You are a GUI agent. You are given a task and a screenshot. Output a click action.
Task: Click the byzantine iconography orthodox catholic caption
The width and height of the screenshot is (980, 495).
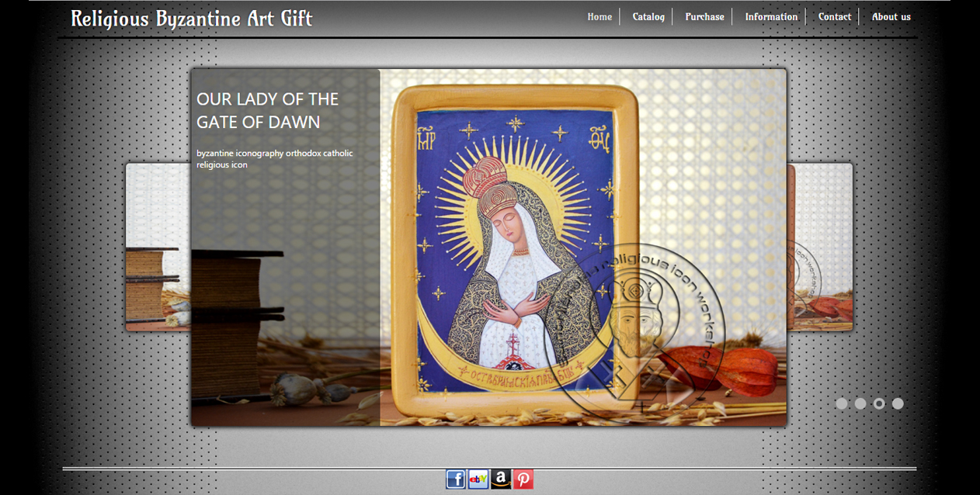click(x=275, y=159)
